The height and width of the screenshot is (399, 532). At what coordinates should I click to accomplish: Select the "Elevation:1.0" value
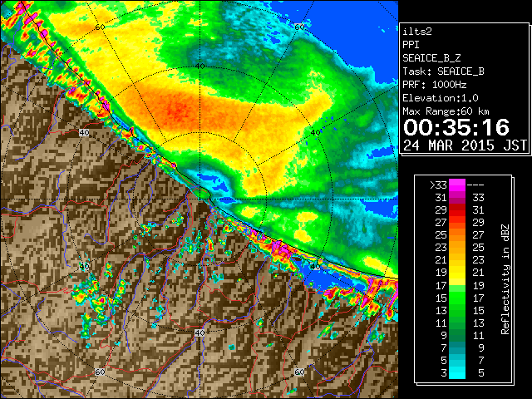441,98
